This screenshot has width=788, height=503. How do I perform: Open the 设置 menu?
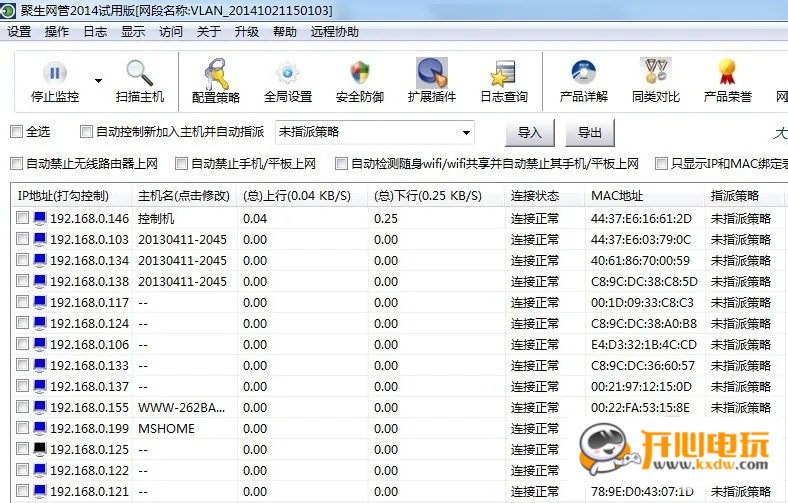pos(19,32)
